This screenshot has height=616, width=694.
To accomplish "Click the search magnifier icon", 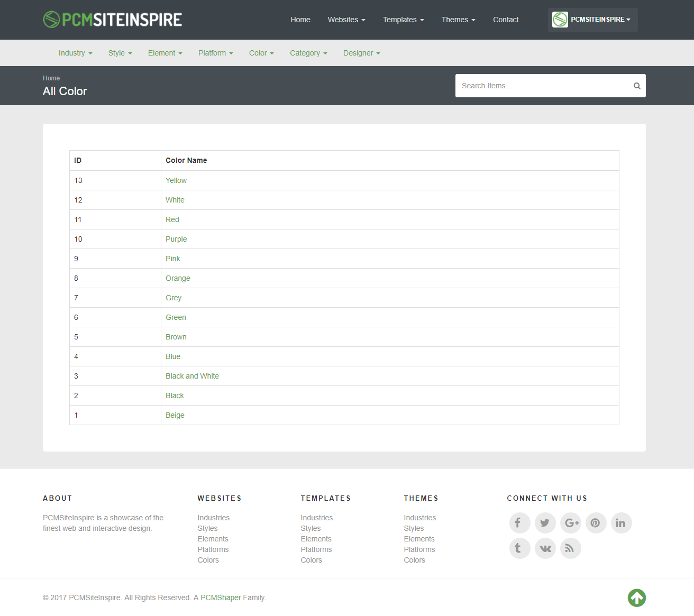I will [637, 86].
